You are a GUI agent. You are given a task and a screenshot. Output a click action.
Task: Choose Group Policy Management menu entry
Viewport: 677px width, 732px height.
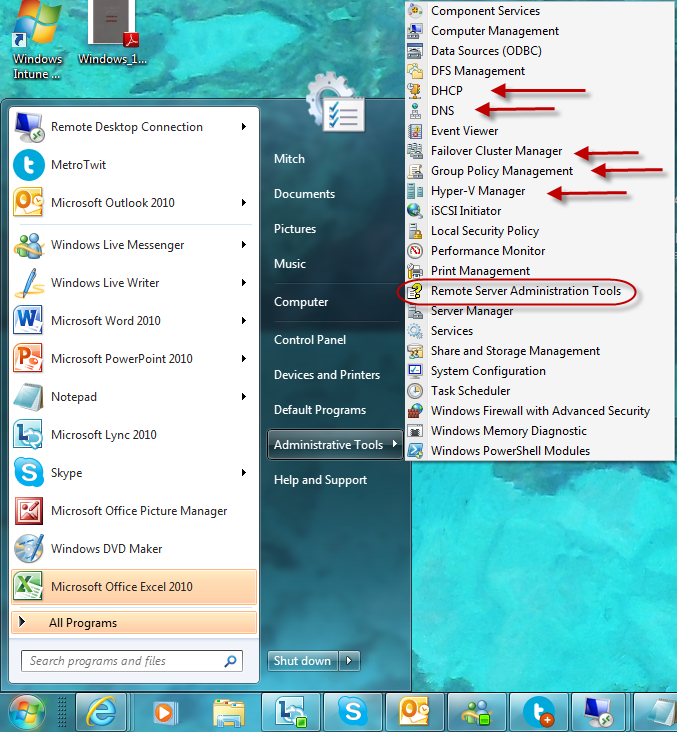coord(501,171)
